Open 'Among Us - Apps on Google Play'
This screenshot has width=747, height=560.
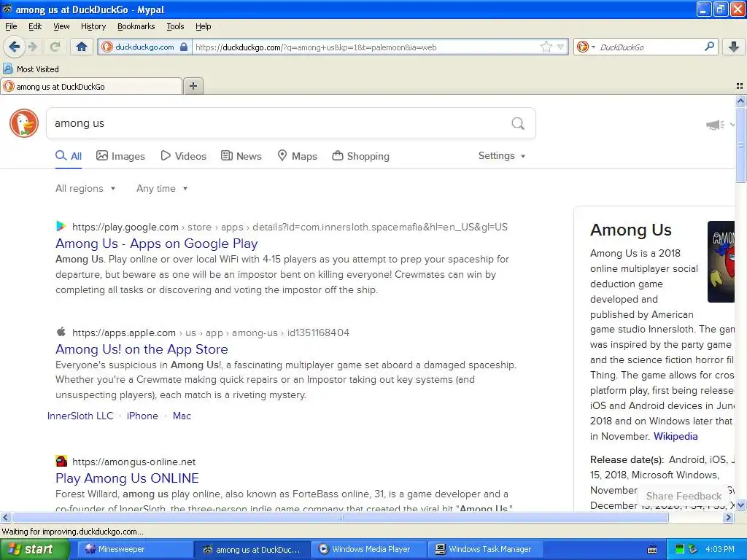157,244
